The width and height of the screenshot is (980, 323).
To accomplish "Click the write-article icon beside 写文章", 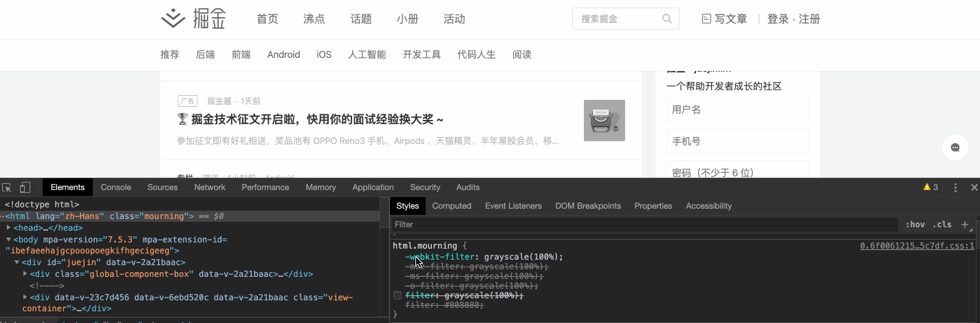I will (706, 19).
